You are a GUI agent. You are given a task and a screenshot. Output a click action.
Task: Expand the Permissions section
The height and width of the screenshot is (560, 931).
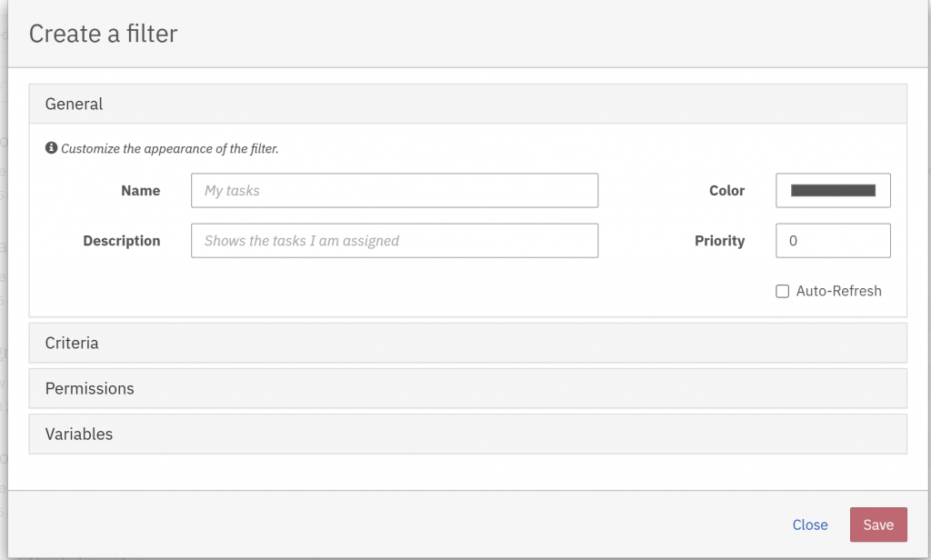point(89,388)
